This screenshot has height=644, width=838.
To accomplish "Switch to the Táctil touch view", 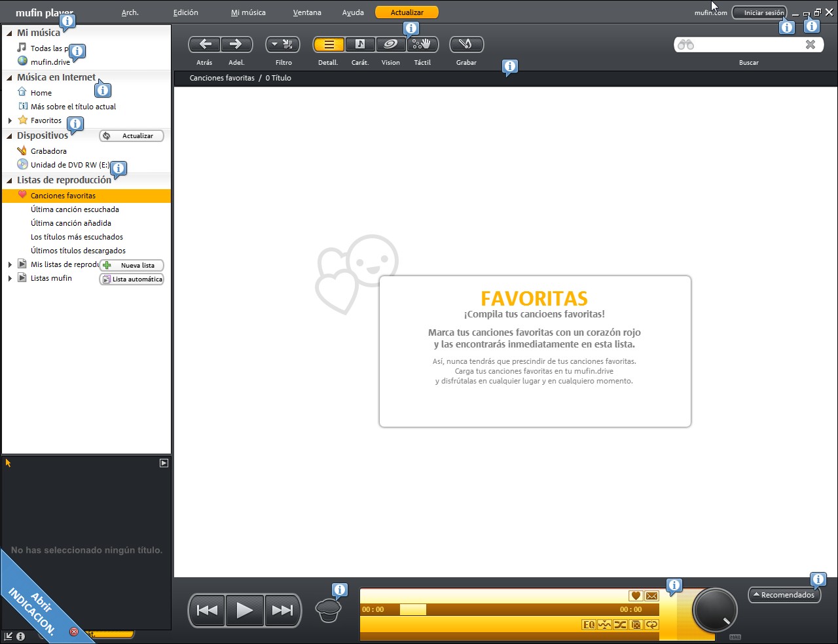I will tap(422, 44).
